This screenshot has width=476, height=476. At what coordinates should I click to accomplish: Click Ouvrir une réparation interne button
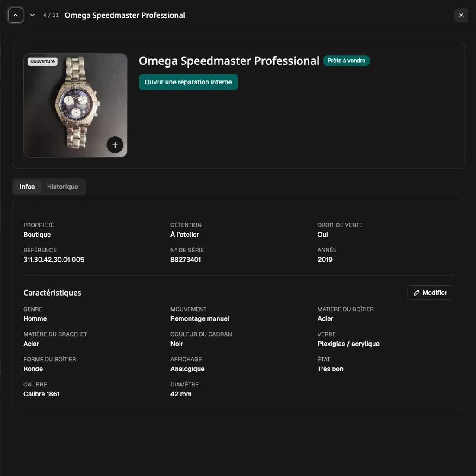pos(188,82)
